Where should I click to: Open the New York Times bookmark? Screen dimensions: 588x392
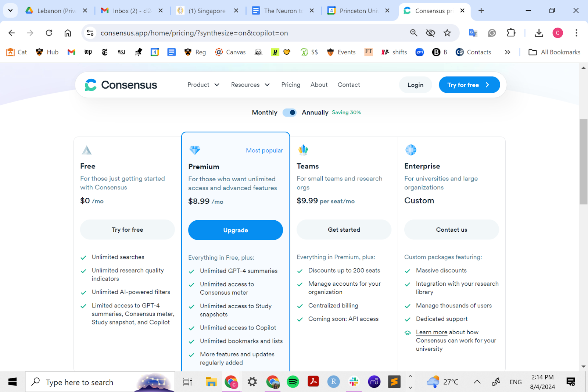pos(105,52)
